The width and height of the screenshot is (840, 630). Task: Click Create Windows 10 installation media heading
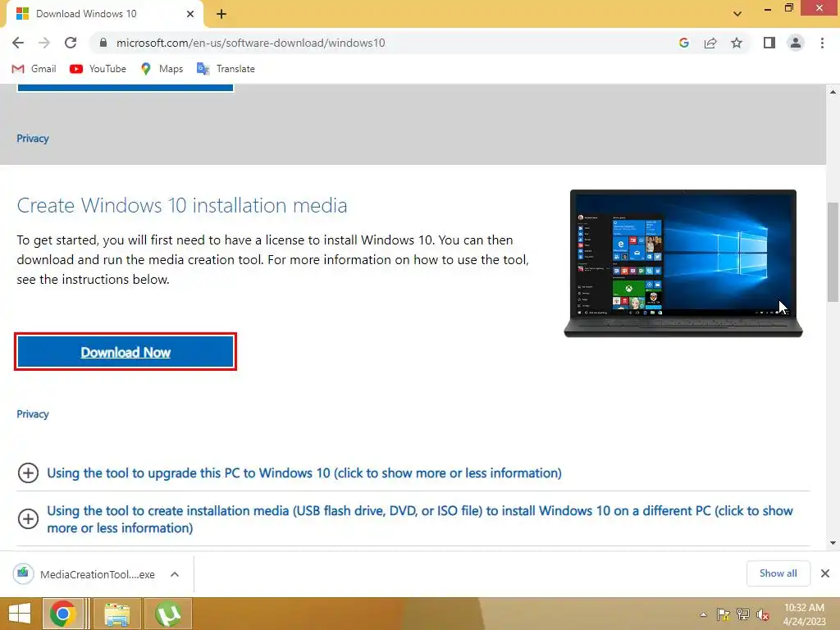[181, 205]
